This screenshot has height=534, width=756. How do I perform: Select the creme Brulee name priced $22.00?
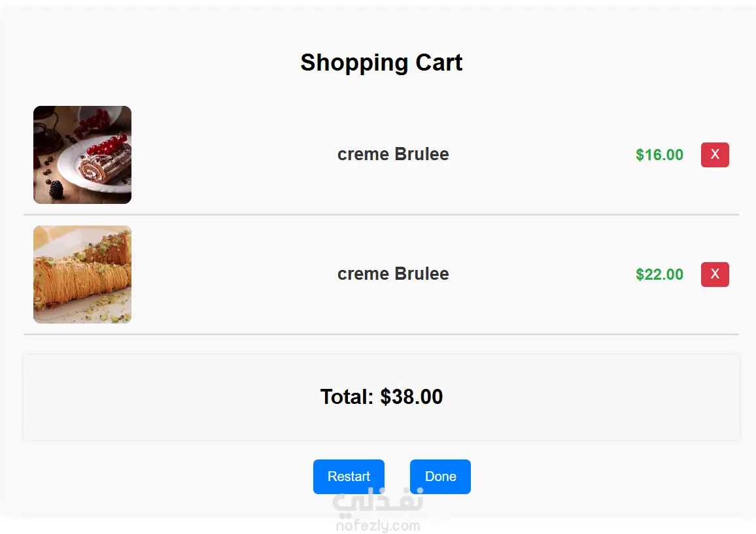pos(393,275)
